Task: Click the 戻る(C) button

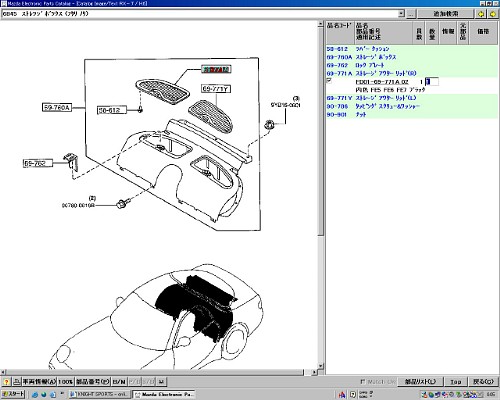Action: (483, 382)
